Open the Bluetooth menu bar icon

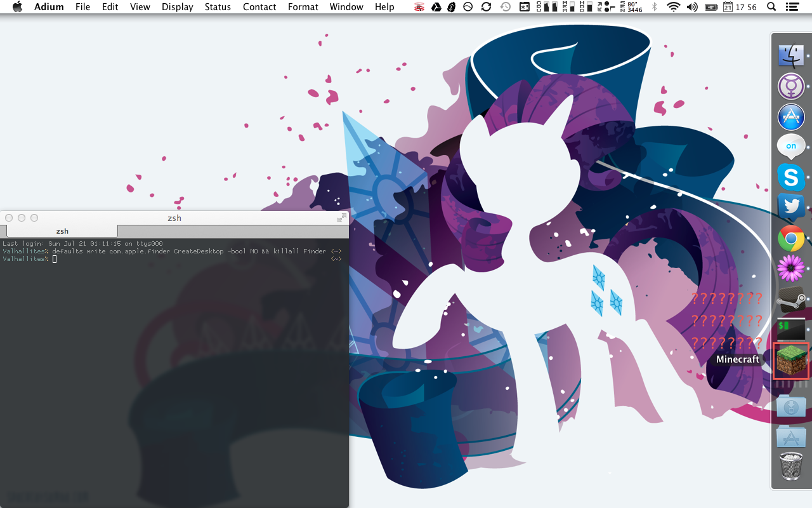pos(655,7)
